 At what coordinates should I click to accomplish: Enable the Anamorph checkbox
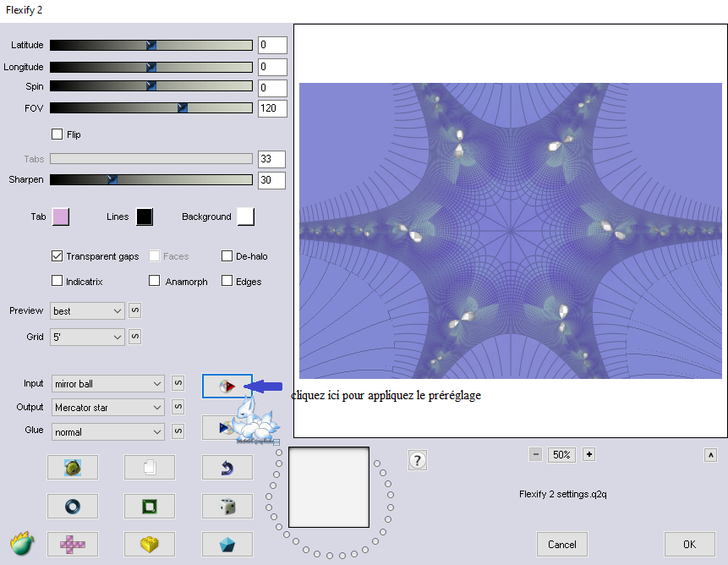154,281
